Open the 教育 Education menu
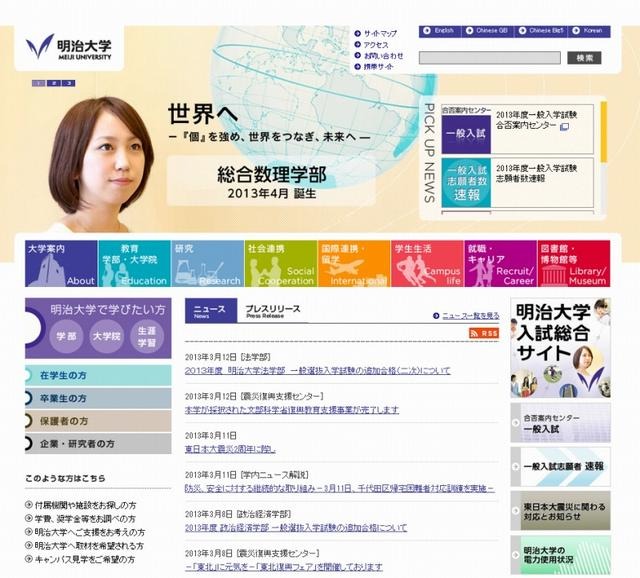Screen dimensions: 640x578 [x=135, y=264]
